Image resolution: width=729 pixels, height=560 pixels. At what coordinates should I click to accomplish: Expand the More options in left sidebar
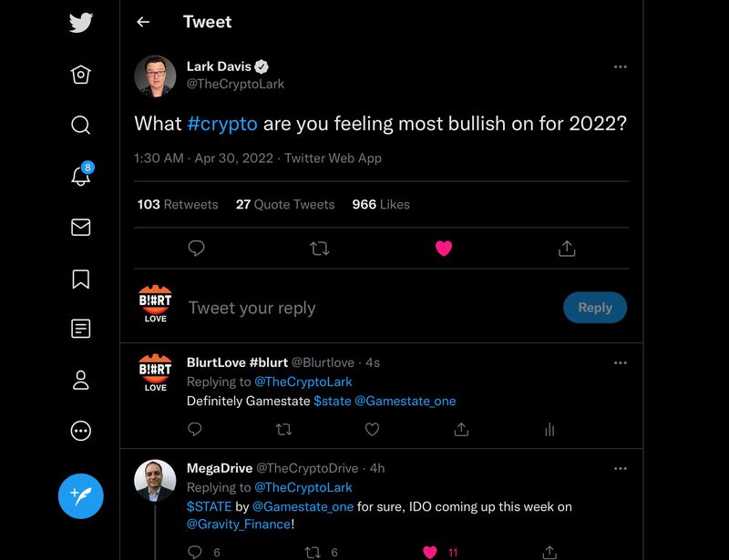coord(81,431)
